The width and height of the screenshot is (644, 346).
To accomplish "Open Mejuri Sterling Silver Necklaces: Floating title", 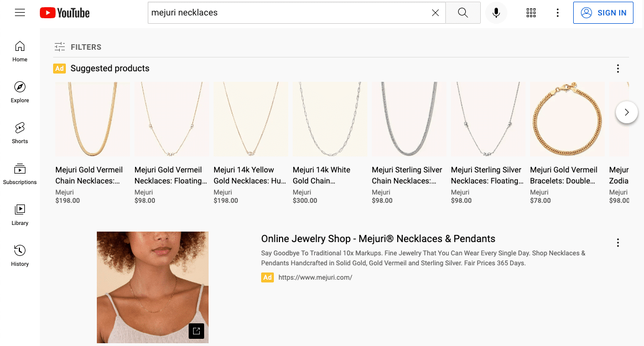I will [x=487, y=175].
